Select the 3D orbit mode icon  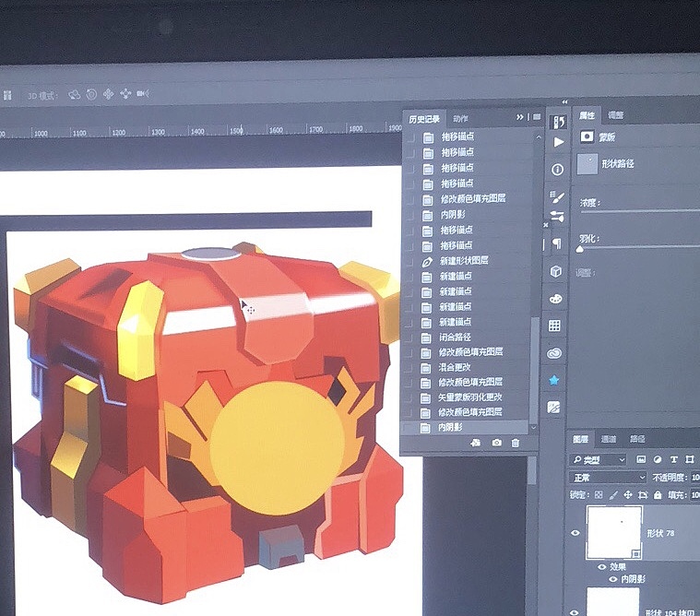click(74, 95)
